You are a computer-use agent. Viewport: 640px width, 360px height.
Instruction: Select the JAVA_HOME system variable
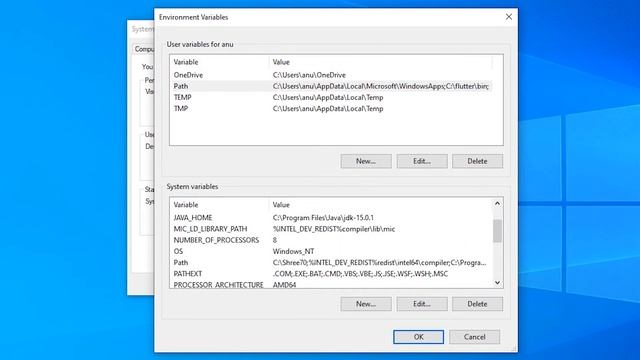331,218
